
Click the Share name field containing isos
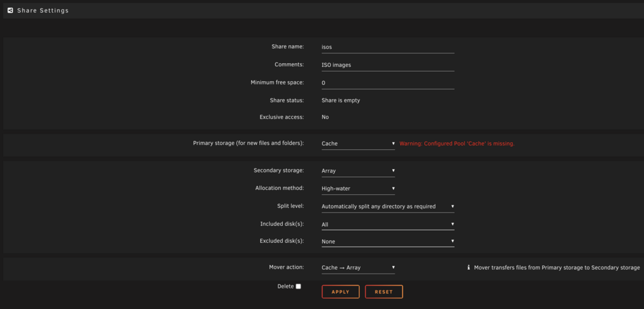tap(388, 47)
